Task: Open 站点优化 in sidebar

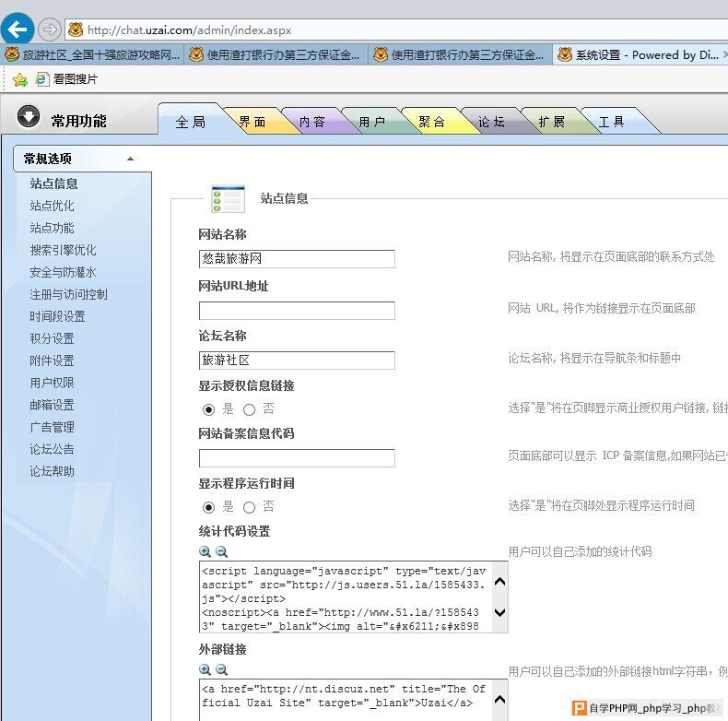Action: [52, 206]
